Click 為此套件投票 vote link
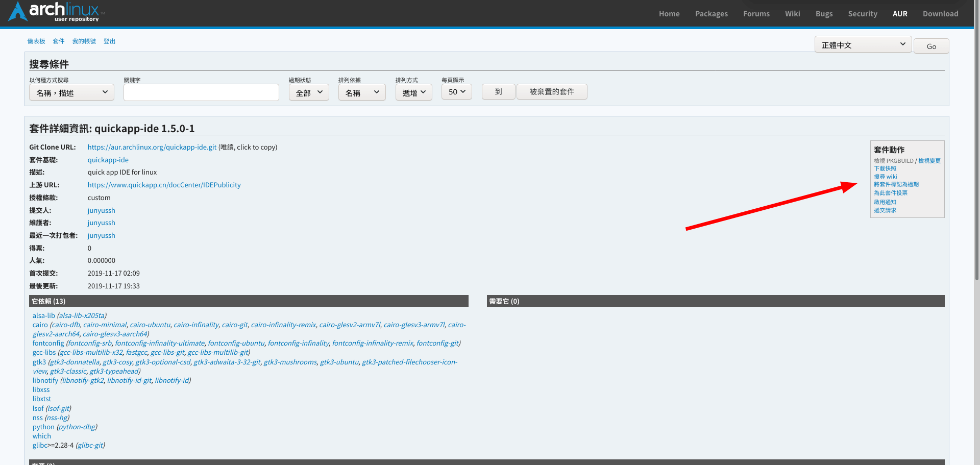This screenshot has height=465, width=980. pyautogui.click(x=891, y=193)
